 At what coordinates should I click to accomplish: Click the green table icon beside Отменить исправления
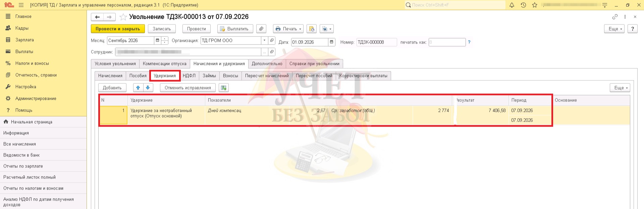[x=223, y=88]
